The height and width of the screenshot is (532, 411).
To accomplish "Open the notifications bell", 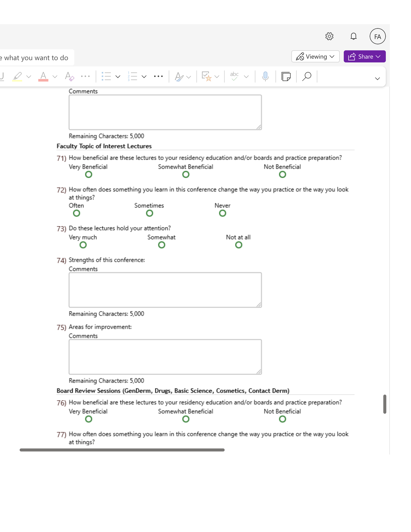I will tap(353, 36).
